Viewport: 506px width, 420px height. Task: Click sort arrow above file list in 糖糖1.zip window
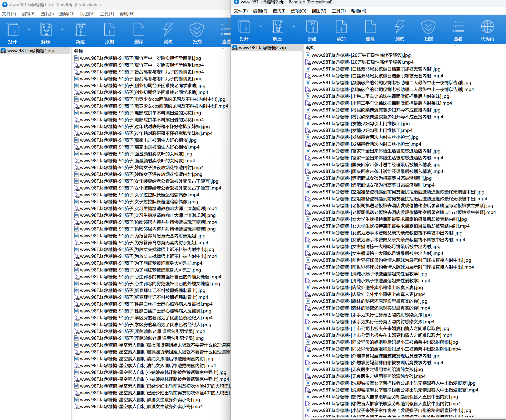(x=223, y=48)
